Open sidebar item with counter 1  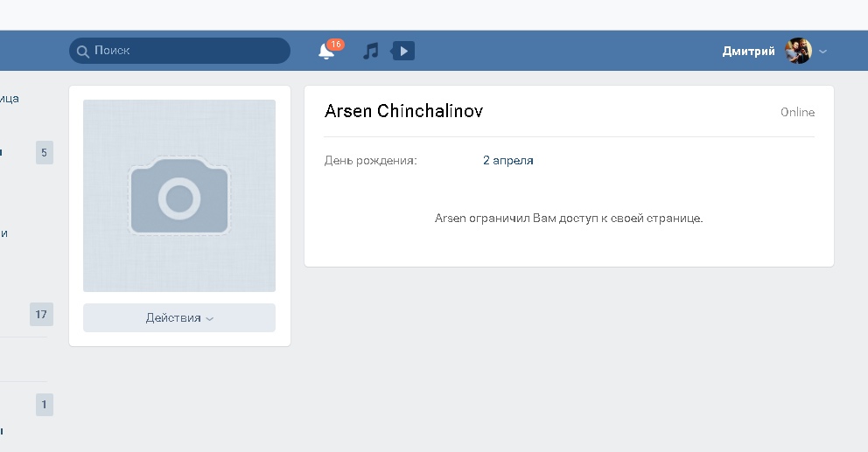click(x=44, y=405)
